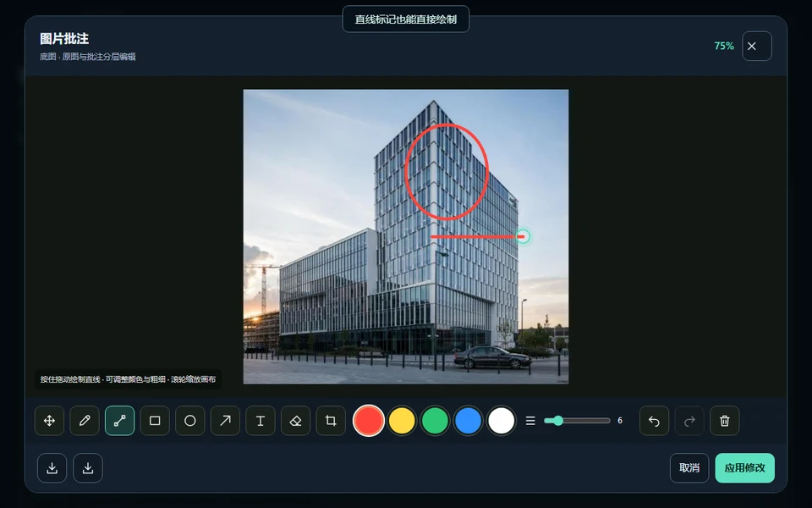Delete all annotations with trash icon
This screenshot has height=508, width=812.
[725, 421]
